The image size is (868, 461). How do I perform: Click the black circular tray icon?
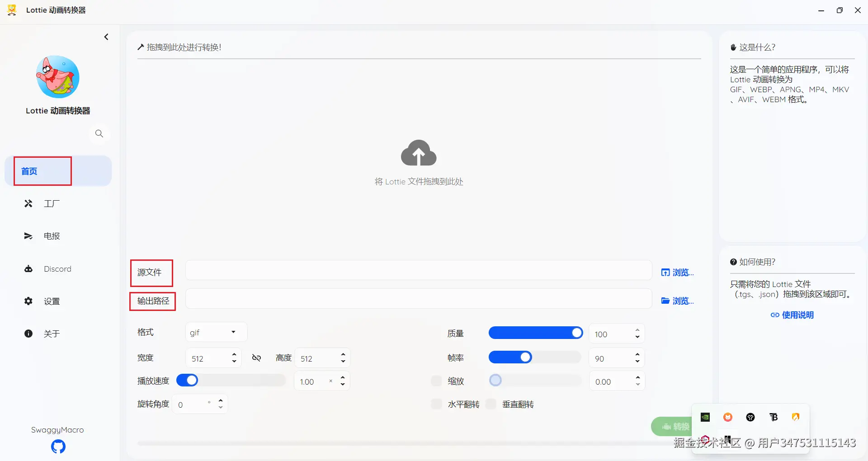[x=750, y=417]
